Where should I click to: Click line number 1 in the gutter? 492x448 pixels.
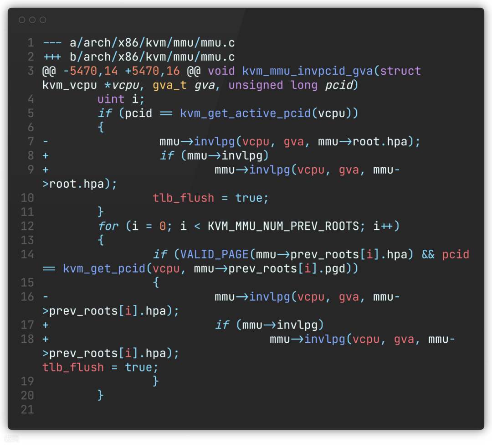pyautogui.click(x=31, y=43)
